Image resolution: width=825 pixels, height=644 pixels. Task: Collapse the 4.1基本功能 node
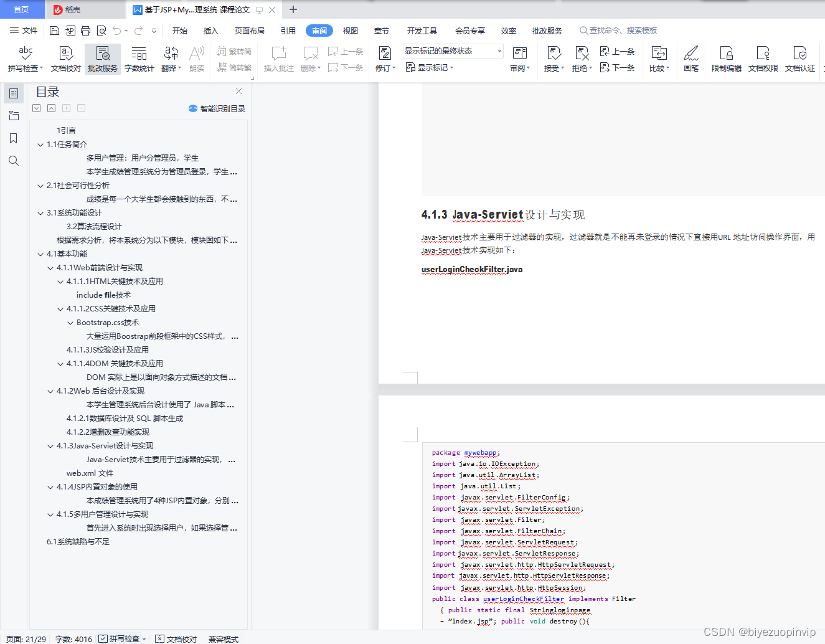point(40,254)
